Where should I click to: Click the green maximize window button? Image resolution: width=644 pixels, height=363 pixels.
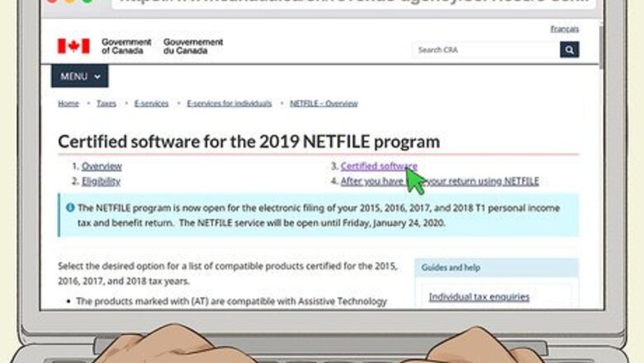(85, 2)
